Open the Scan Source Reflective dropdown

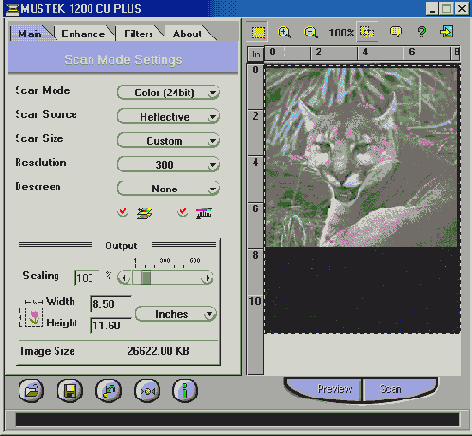(x=168, y=117)
